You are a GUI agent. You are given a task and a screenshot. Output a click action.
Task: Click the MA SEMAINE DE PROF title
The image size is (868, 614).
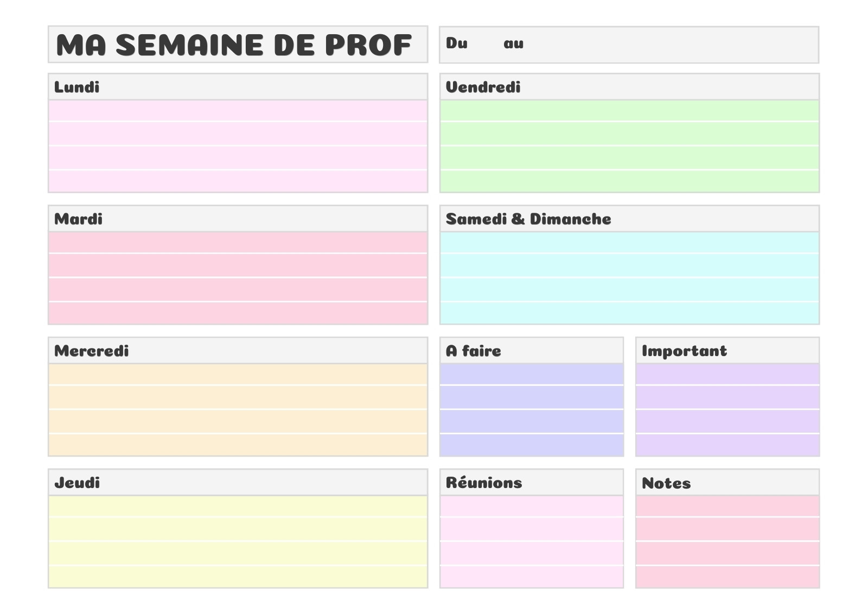[x=234, y=45]
